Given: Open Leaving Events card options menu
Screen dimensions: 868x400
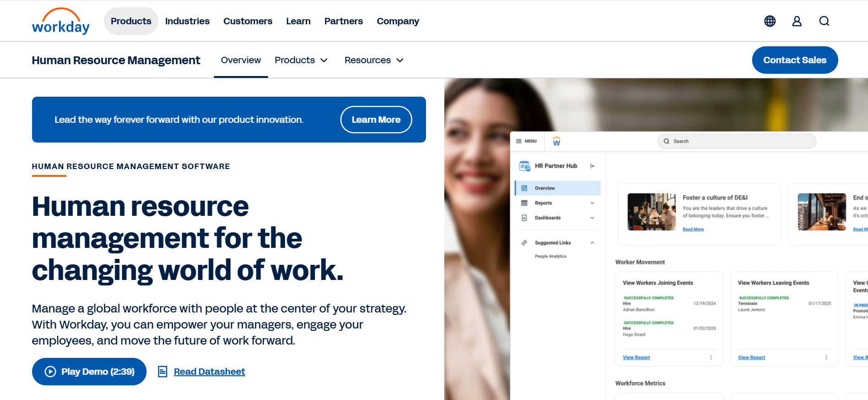Looking at the screenshot, I should point(826,357).
